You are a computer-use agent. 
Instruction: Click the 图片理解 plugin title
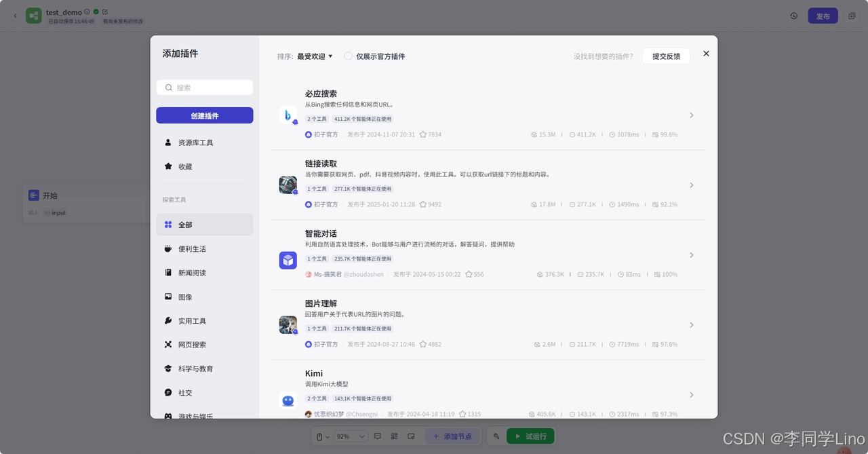(321, 303)
